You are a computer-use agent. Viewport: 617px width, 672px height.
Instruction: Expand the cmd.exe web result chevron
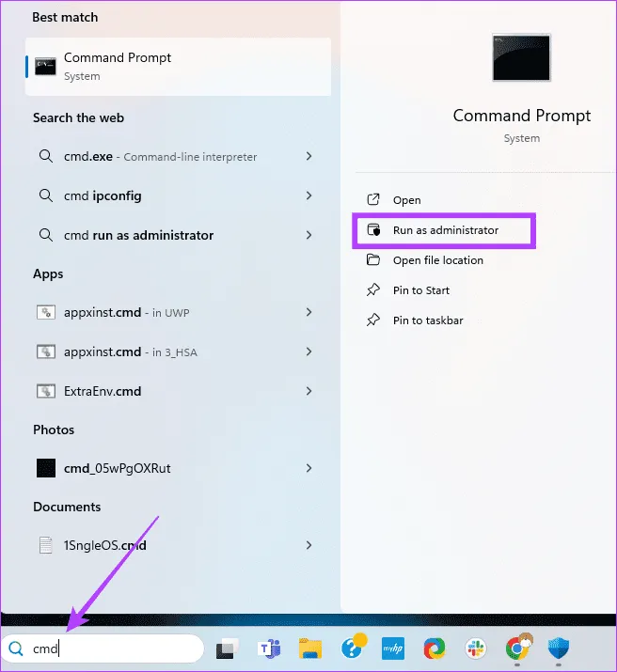pos(308,157)
